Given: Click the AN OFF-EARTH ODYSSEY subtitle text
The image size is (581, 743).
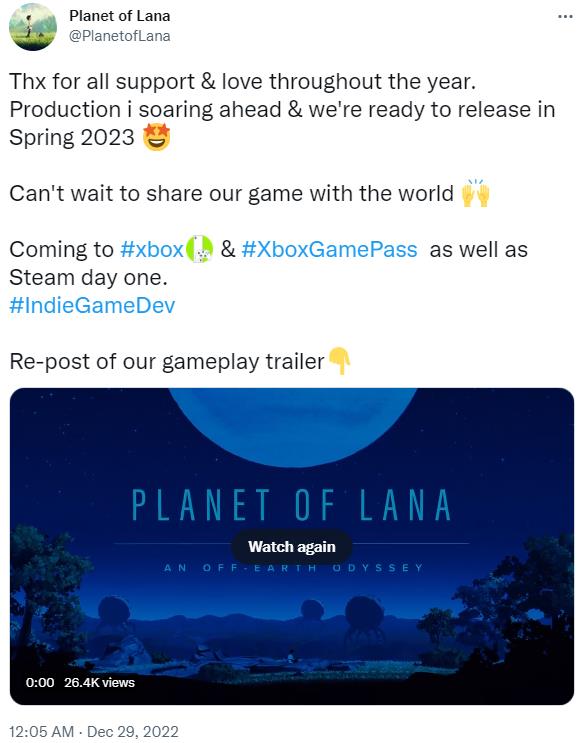Looking at the screenshot, I should pos(293,568).
